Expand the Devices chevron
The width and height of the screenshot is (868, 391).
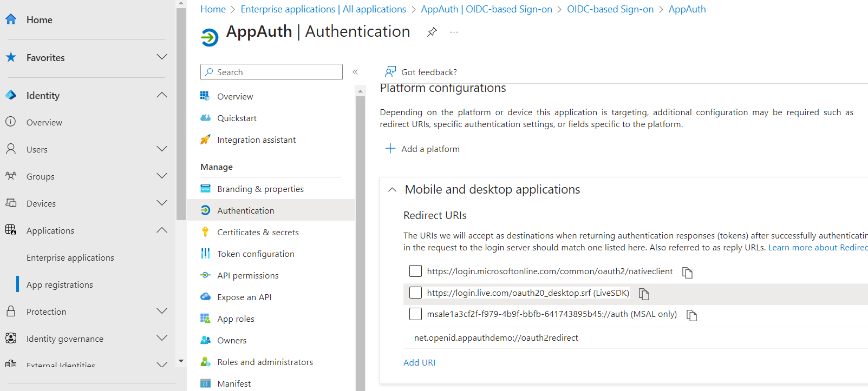pos(161,203)
